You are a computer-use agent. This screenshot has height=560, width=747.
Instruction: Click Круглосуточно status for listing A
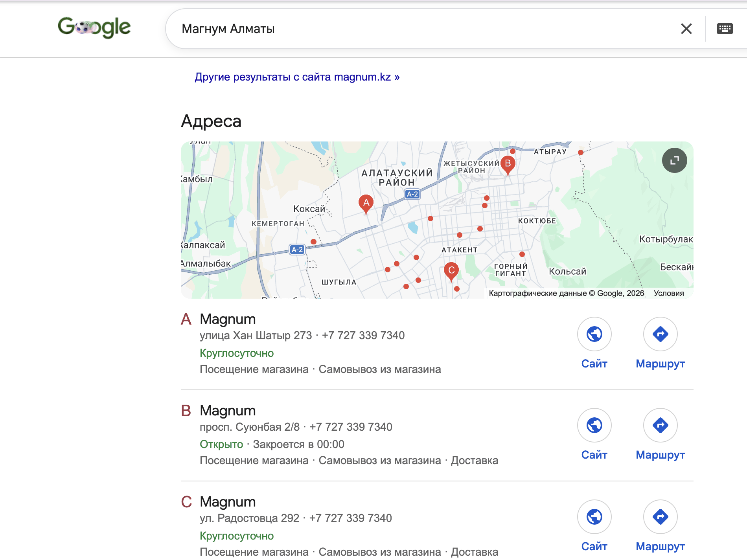point(237,353)
